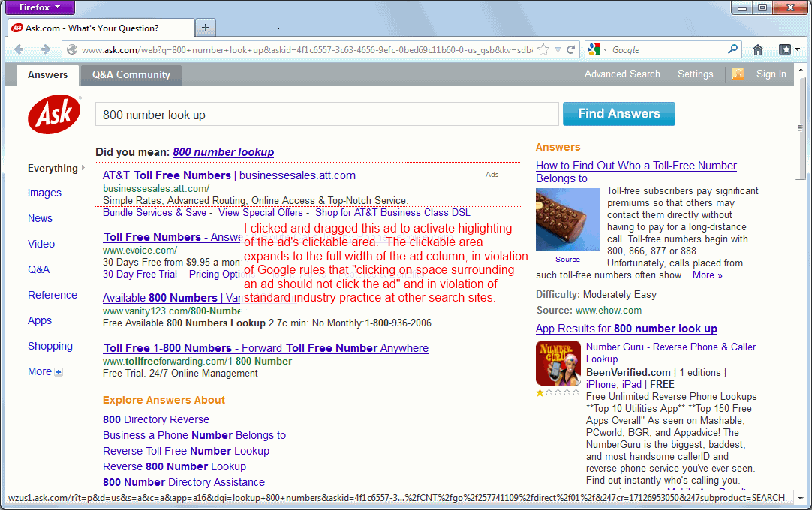Select Shopping in the left sidebar
The height and width of the screenshot is (510, 812).
pos(50,346)
